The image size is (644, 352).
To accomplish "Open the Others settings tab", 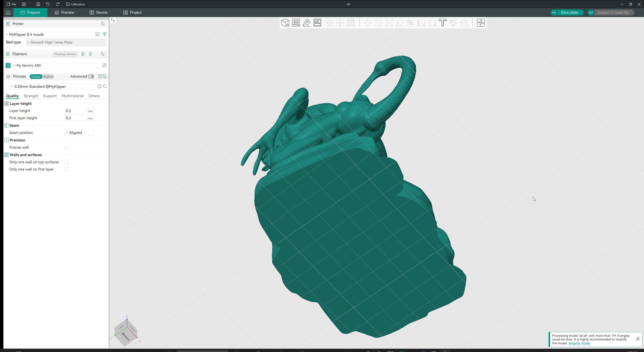I will point(94,96).
